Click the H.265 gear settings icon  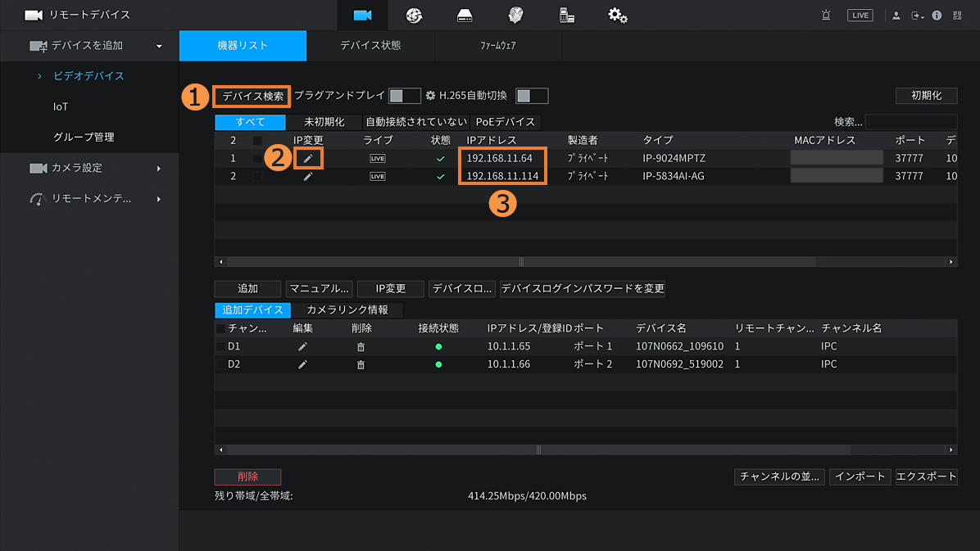430,96
